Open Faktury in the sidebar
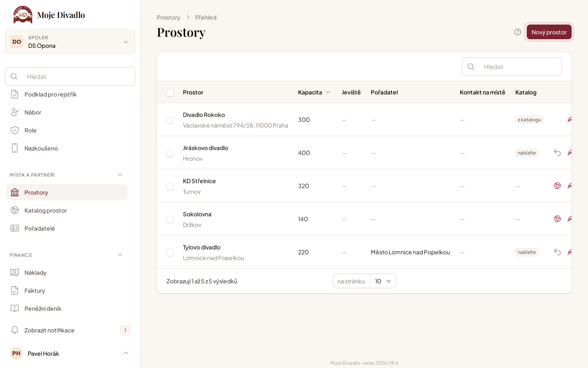588x368 pixels. 67,291
